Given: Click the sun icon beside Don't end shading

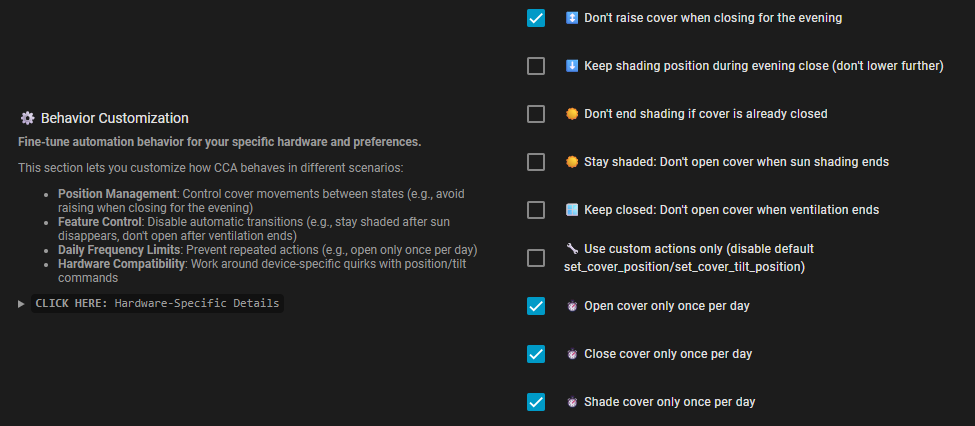Looking at the screenshot, I should 572,114.
